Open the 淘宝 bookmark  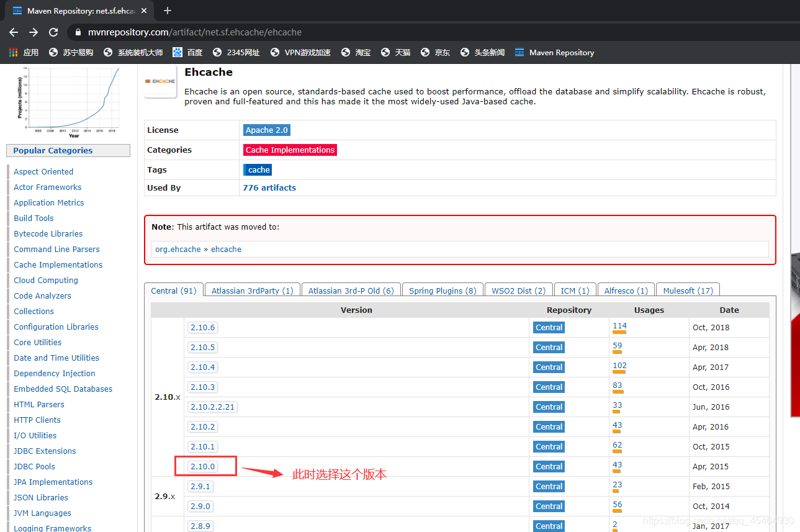click(356, 53)
